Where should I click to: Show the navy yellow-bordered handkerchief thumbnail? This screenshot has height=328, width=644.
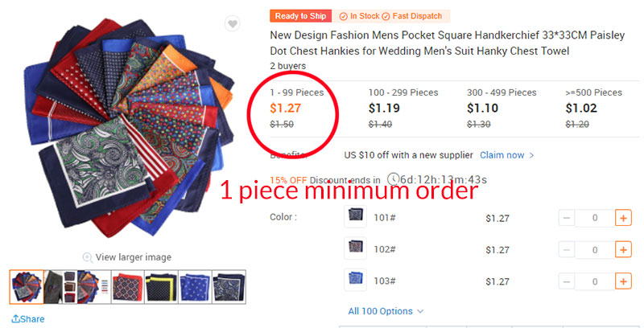[x=162, y=286]
